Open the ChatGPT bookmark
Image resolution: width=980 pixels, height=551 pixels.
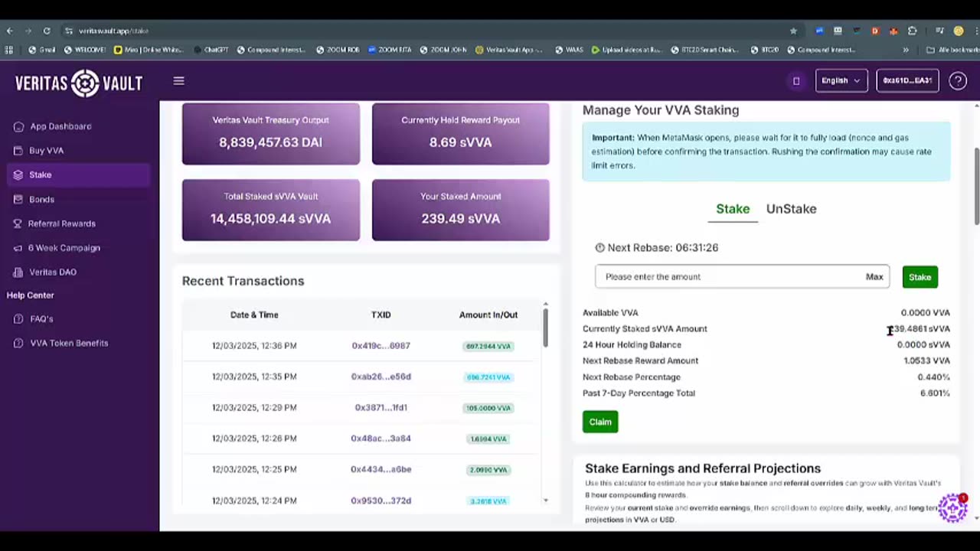tap(211, 50)
